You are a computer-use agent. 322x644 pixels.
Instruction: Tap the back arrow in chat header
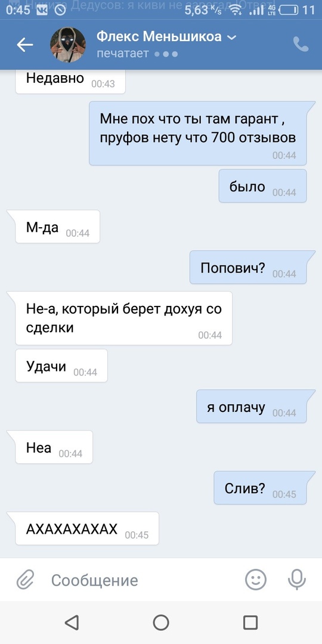pyautogui.click(x=24, y=45)
